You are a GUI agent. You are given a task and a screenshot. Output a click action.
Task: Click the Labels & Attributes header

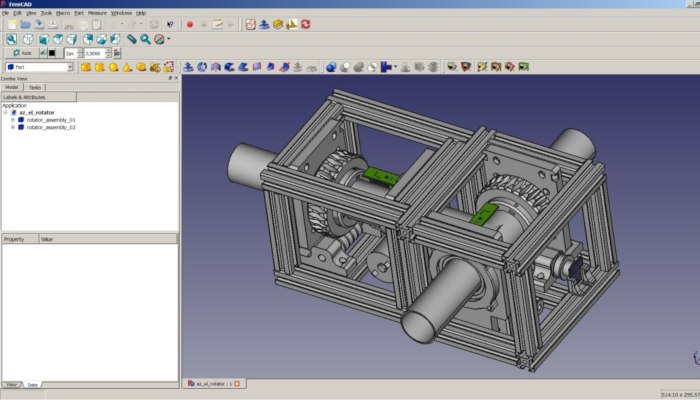point(24,97)
